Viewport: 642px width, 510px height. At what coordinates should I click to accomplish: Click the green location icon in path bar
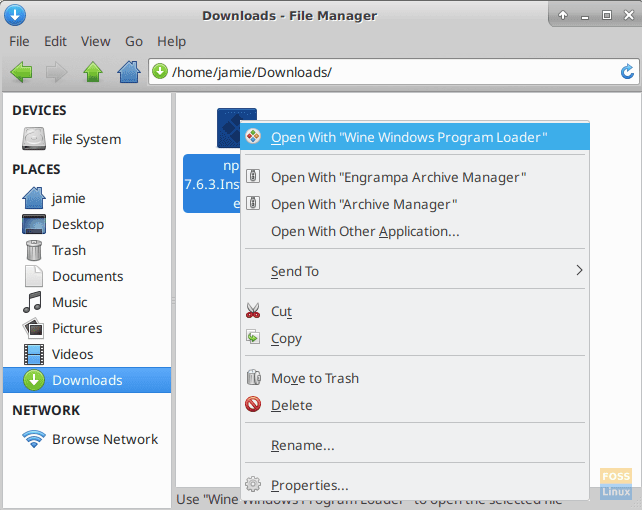coord(160,72)
